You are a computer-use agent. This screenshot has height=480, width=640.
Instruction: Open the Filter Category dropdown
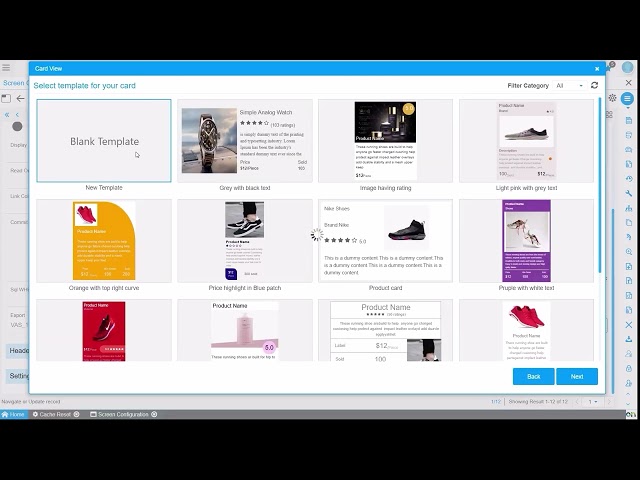[569, 86]
